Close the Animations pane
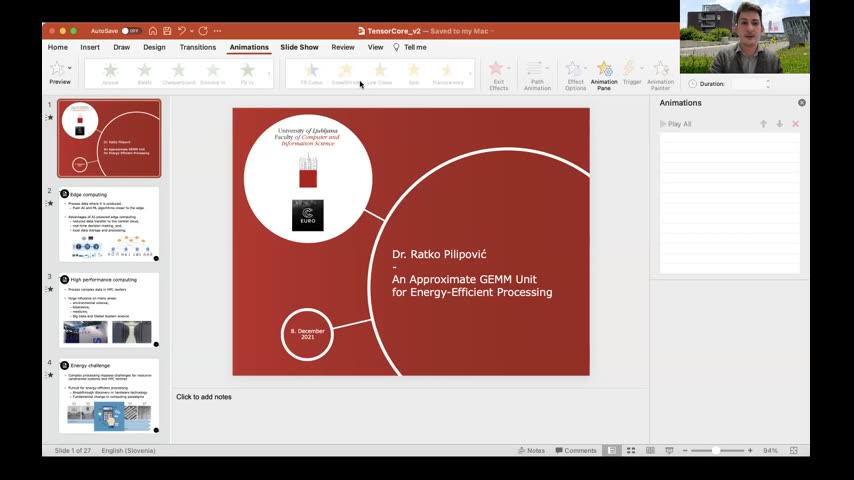The height and width of the screenshot is (480, 854). (x=802, y=102)
